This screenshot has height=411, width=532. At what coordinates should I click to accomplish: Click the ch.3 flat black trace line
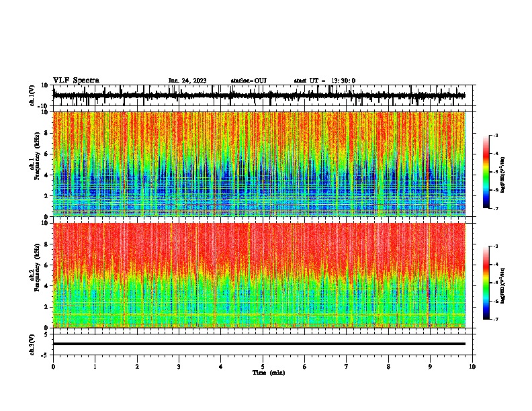(259, 344)
